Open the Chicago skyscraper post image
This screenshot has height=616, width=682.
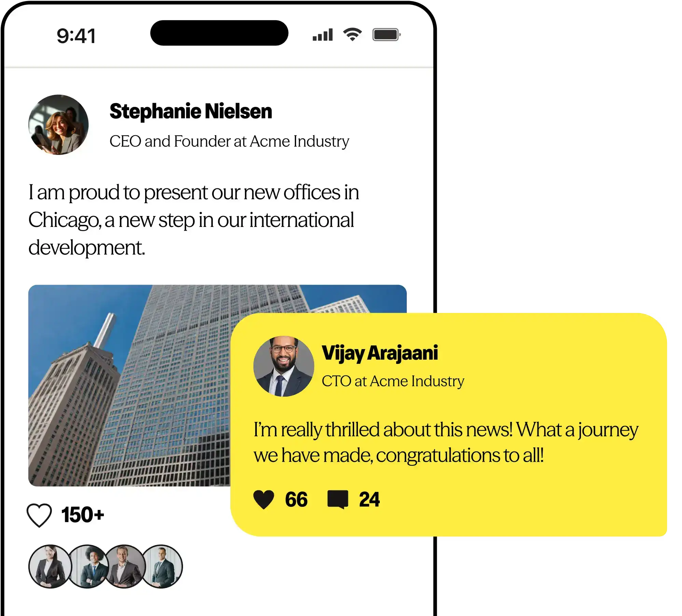(x=129, y=385)
